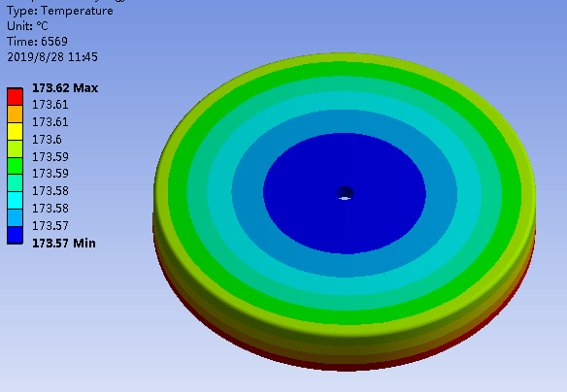Click the 'Time: 6569' text
Viewport: 567px width, 392px height.
(x=37, y=42)
